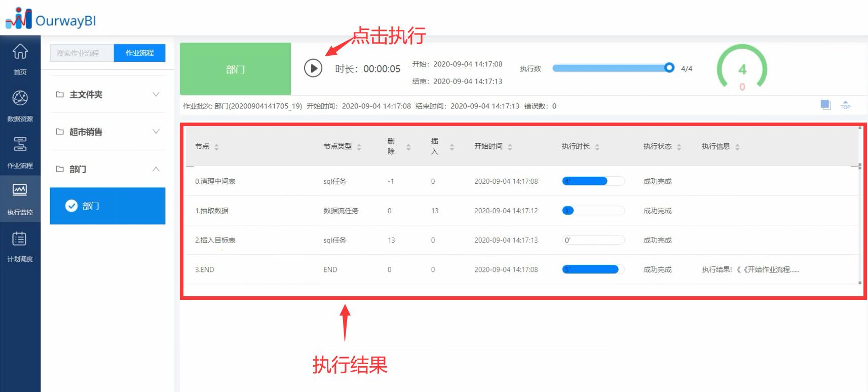Sort table by 节点类型 column

pyautogui.click(x=359, y=147)
